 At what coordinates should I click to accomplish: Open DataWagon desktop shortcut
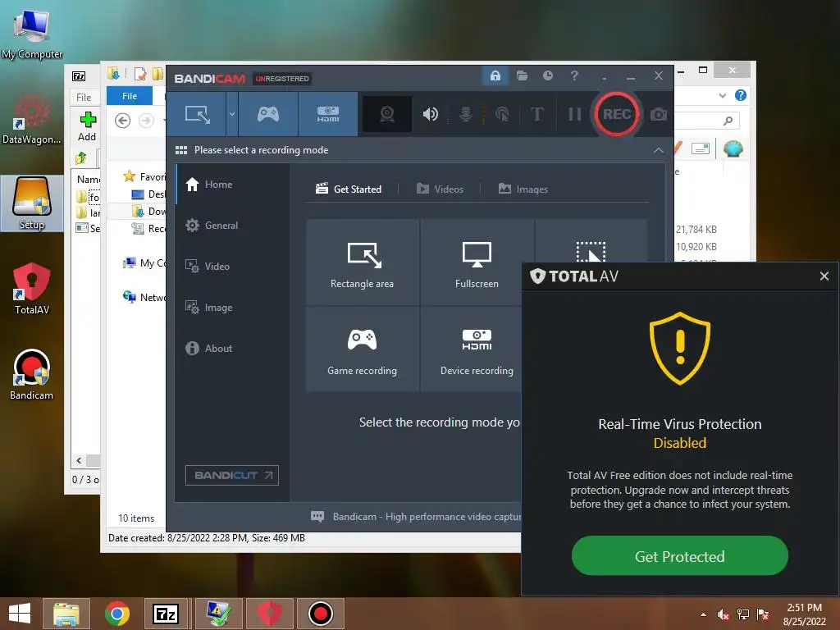click(32, 119)
